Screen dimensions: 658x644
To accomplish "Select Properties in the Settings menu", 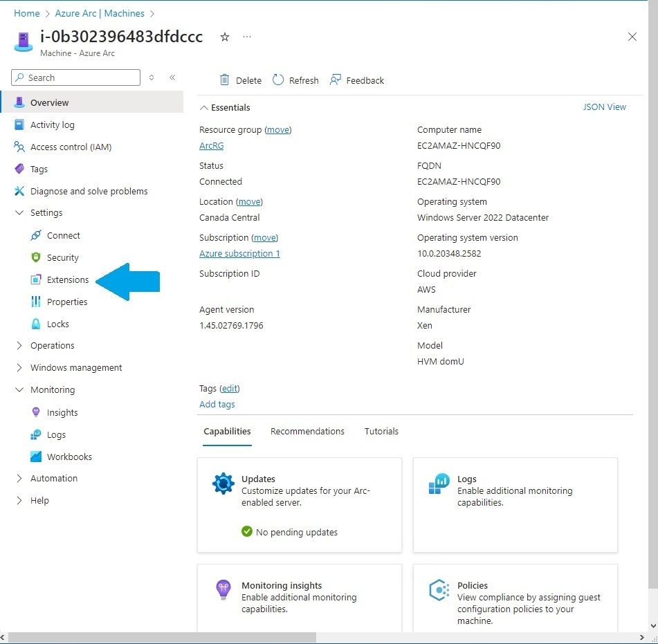I will tap(67, 302).
